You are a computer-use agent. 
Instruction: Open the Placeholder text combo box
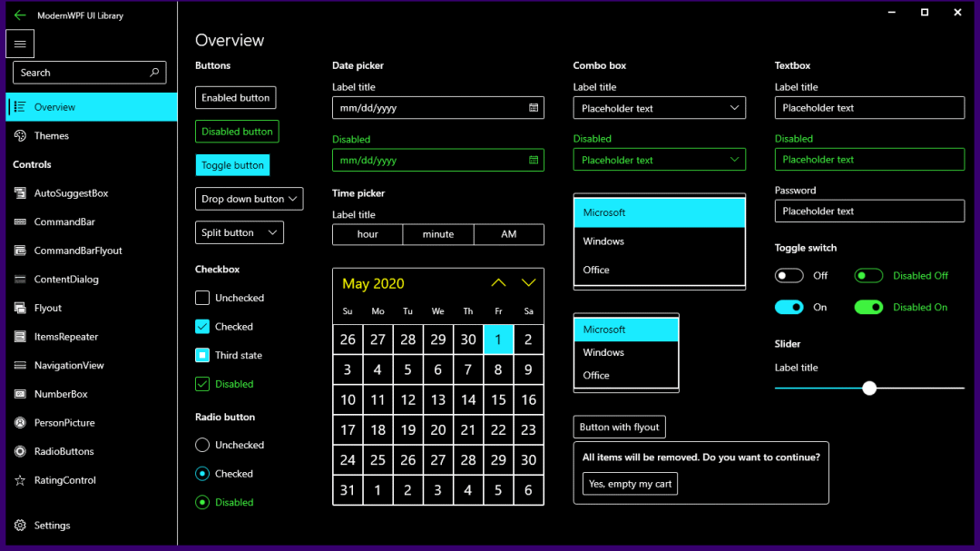659,107
